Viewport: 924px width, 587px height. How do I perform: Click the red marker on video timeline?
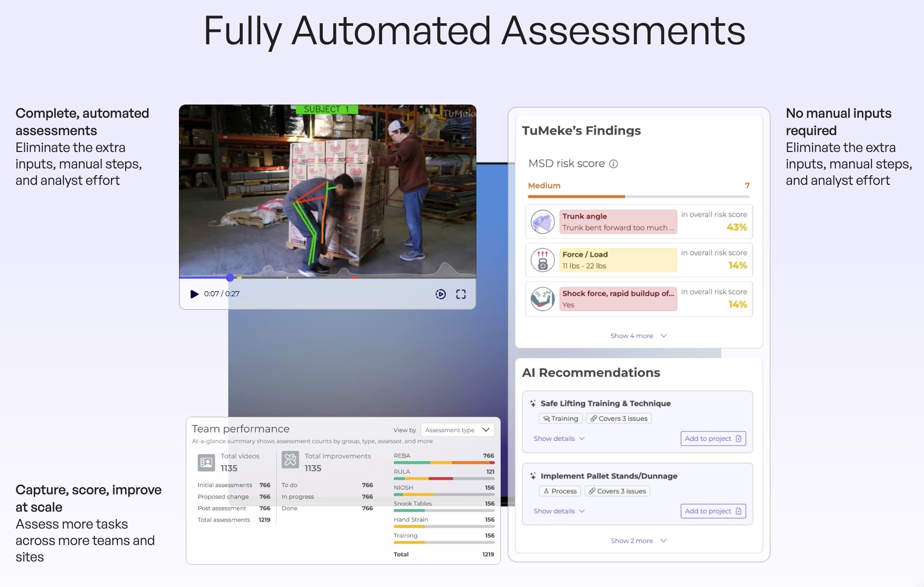(x=353, y=278)
